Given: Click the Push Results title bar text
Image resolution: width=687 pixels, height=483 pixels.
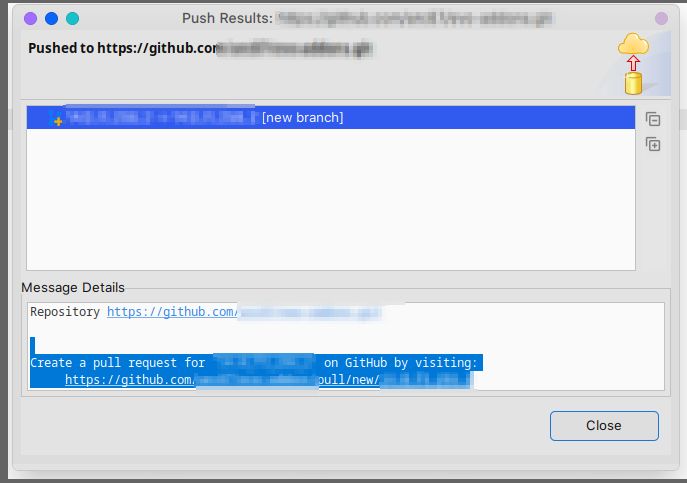Looking at the screenshot, I should (227, 18).
